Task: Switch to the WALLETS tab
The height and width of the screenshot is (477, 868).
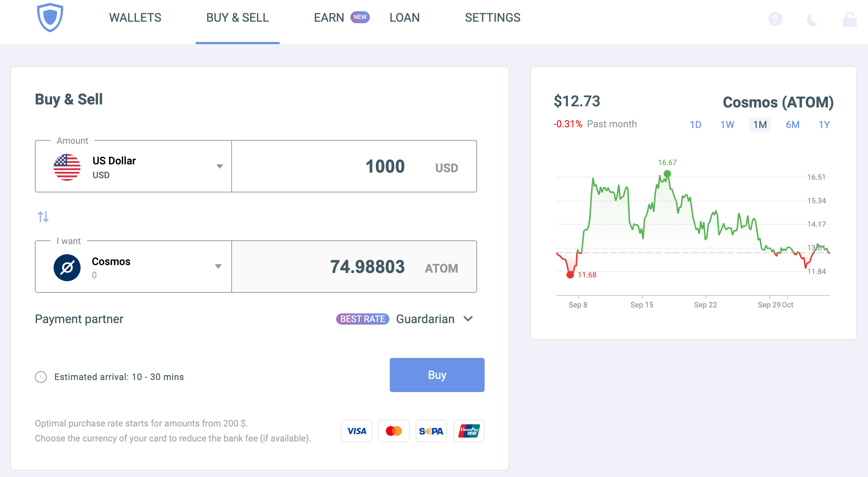Action: coord(135,18)
